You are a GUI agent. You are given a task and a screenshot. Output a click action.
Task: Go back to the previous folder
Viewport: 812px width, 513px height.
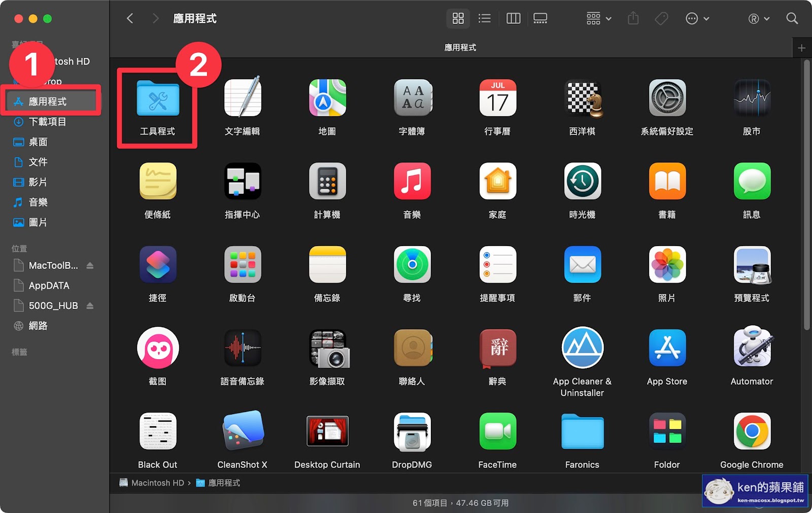(x=130, y=19)
